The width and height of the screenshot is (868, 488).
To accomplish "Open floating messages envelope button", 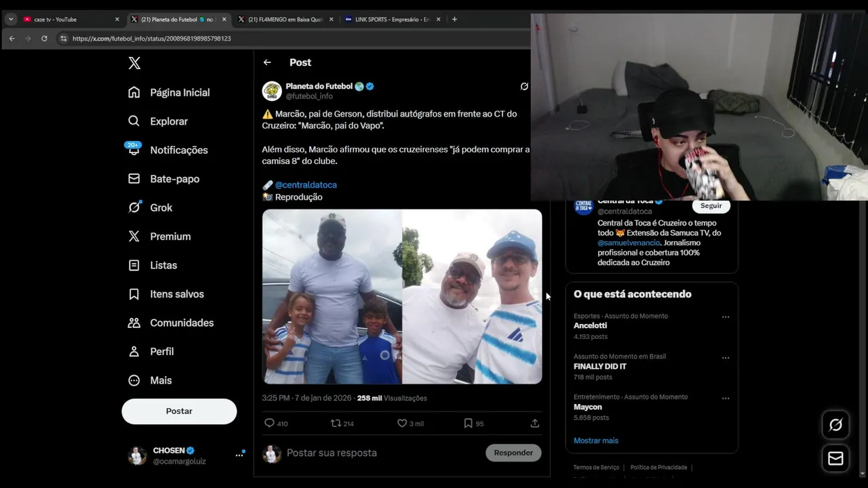I will (x=835, y=459).
